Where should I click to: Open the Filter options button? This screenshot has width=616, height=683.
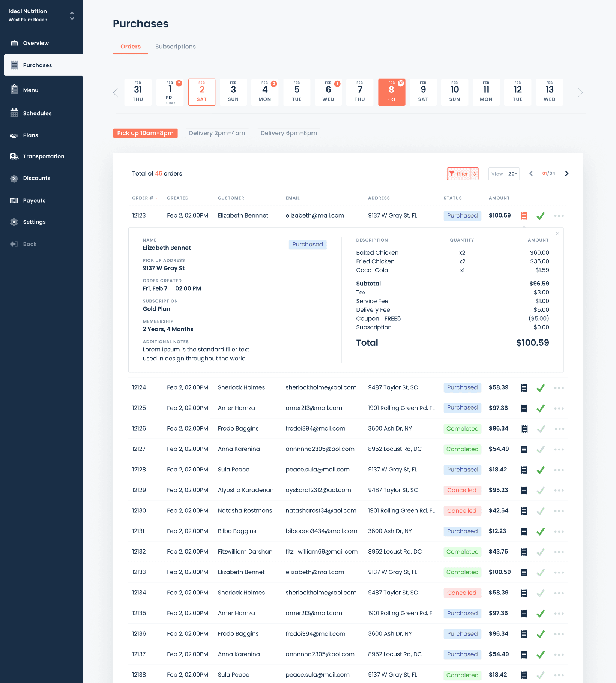[463, 174]
